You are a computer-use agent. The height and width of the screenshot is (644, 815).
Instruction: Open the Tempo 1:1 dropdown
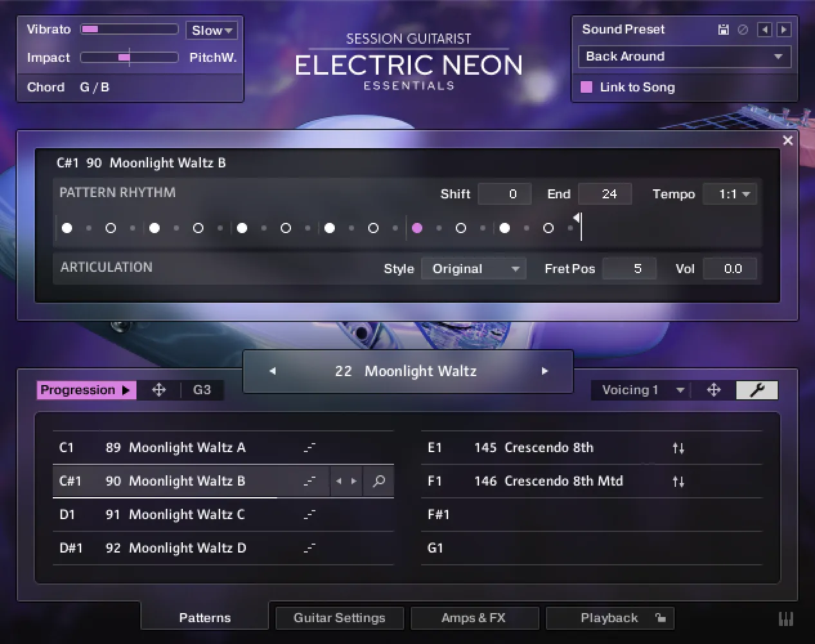729,193
